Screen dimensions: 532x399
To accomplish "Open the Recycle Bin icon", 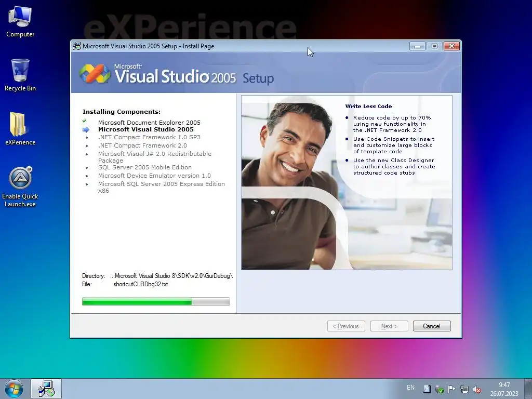I will (x=20, y=75).
